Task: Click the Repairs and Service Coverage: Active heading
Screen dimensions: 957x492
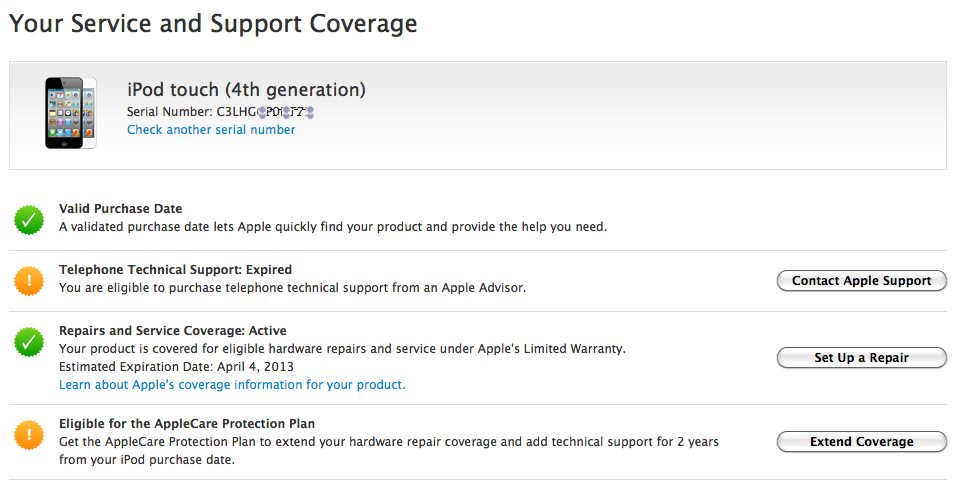Action: [173, 331]
